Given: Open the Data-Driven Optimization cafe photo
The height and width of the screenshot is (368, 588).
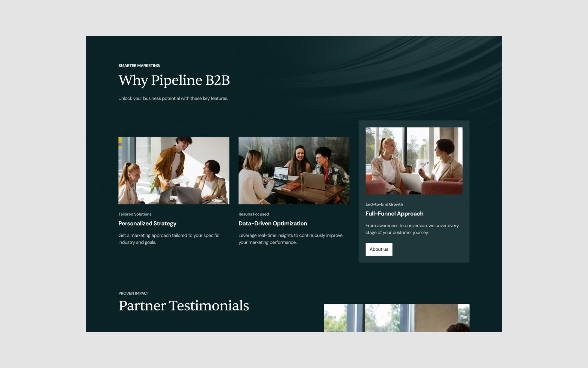Looking at the screenshot, I should (x=294, y=171).
